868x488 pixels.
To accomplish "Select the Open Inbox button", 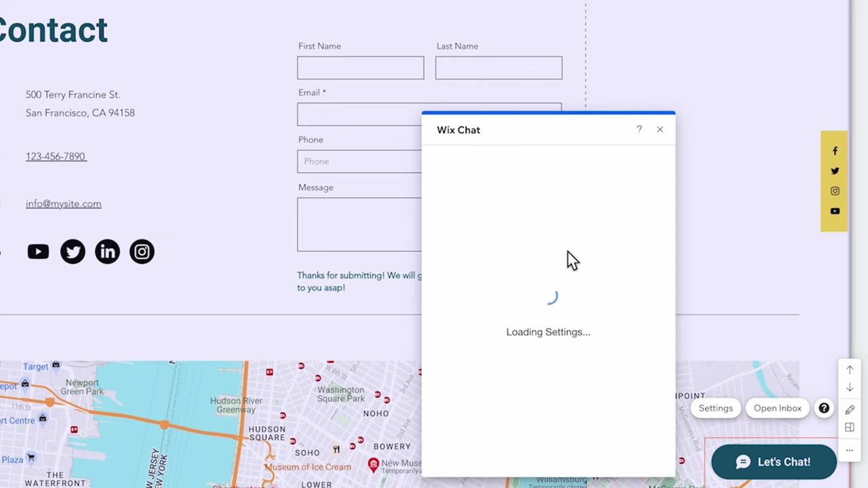I will (x=777, y=408).
